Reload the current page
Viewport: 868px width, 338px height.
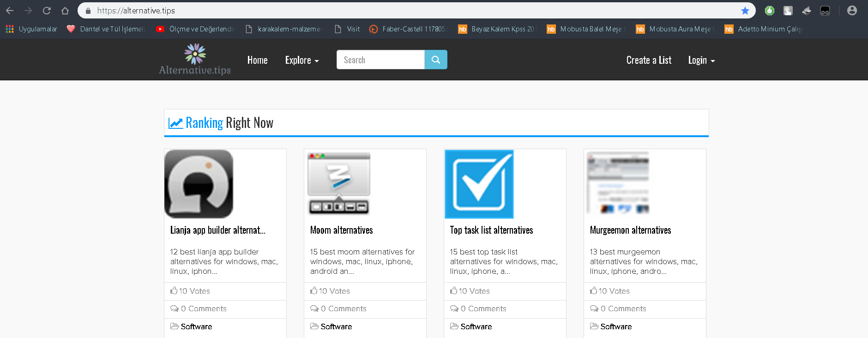tap(47, 11)
